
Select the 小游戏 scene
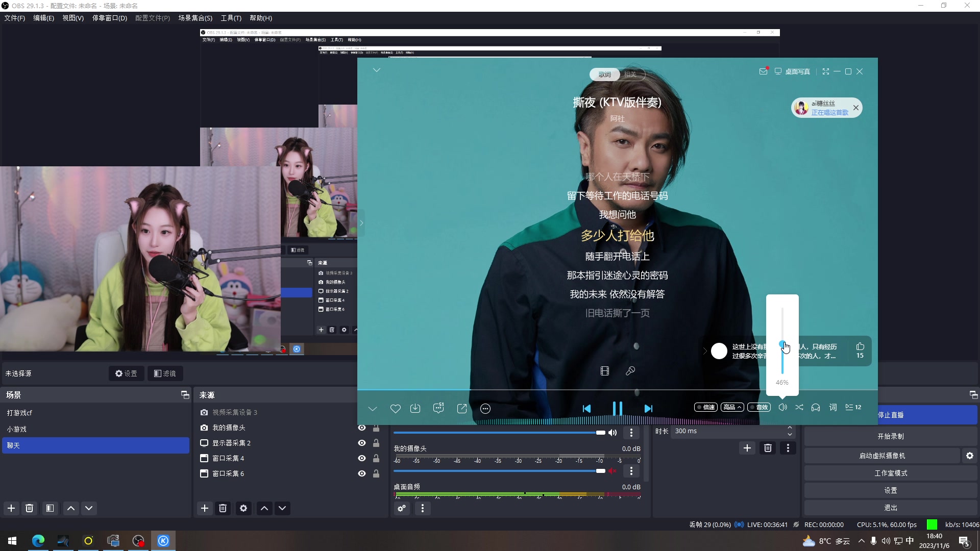click(x=95, y=429)
